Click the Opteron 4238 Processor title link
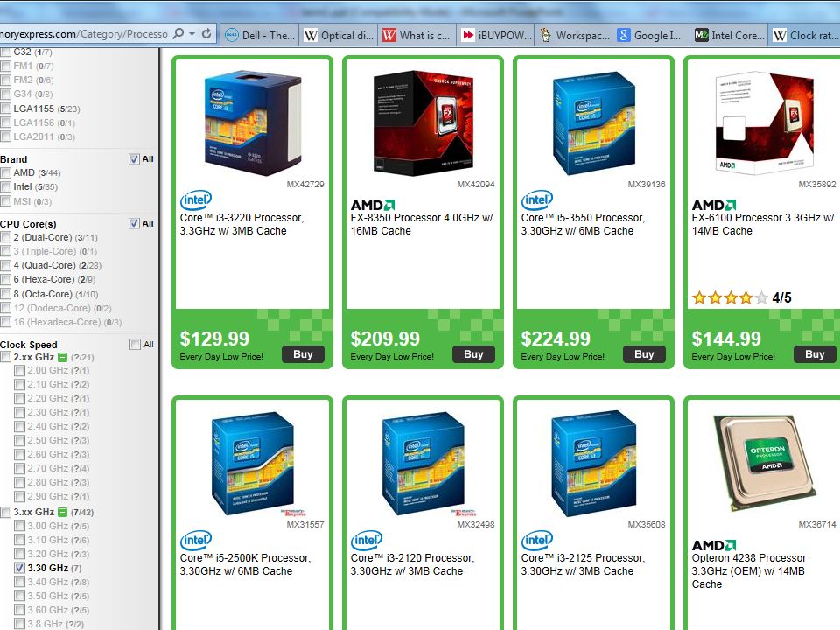Image resolution: width=840 pixels, height=630 pixels. click(x=748, y=571)
